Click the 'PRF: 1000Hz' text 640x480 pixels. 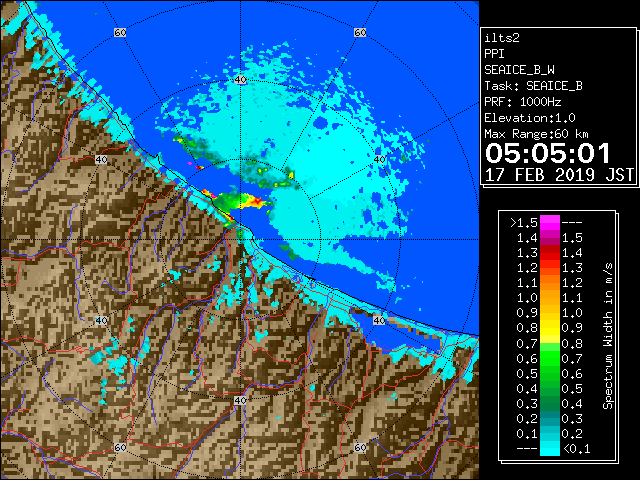[x=523, y=102]
